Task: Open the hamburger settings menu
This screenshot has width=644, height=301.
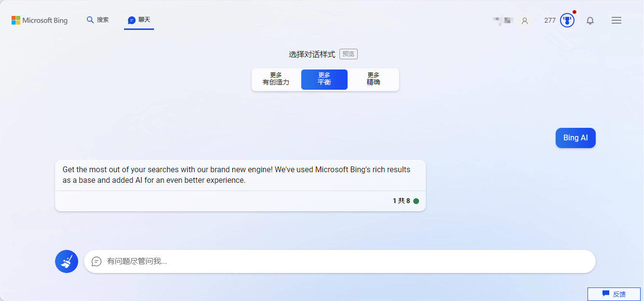Action: click(616, 20)
